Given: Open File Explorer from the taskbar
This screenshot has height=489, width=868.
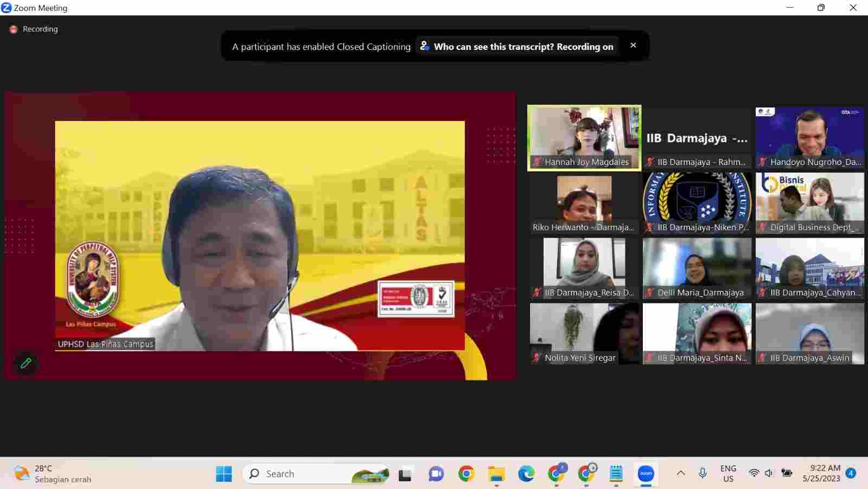Looking at the screenshot, I should coord(495,473).
